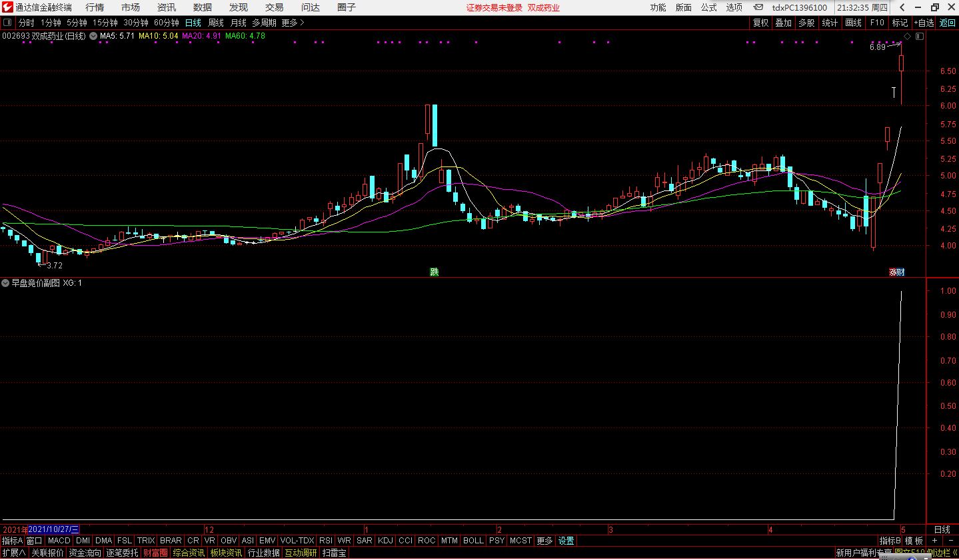Click the TDX red logo icon
The image size is (959, 560).
7,7
